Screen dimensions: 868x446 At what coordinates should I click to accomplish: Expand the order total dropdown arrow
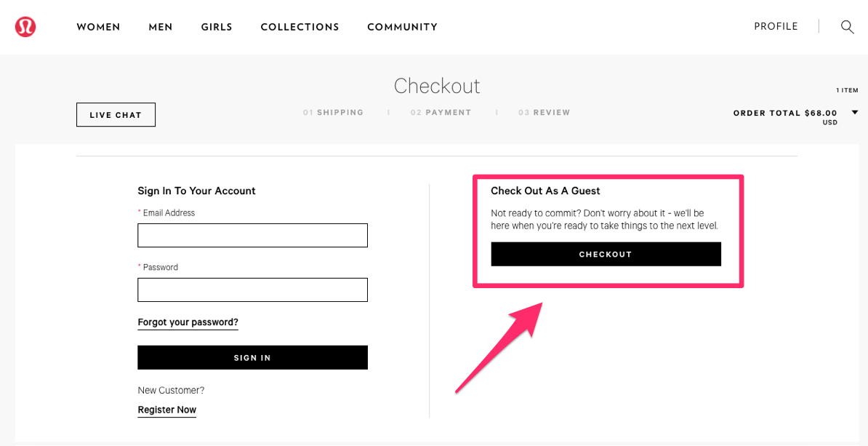pos(855,113)
